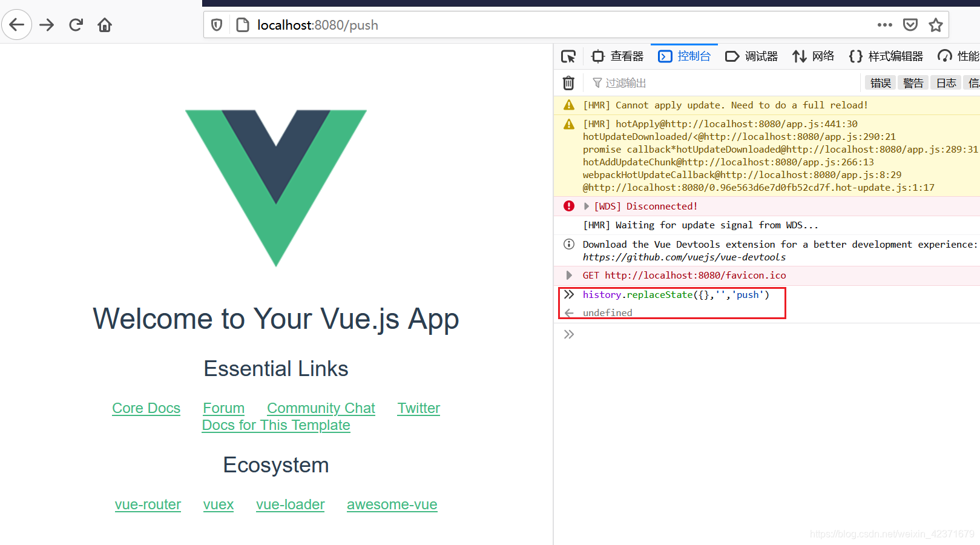
Task: Open http://localhost:8080/favicon.ico URL in console
Action: 696,276
